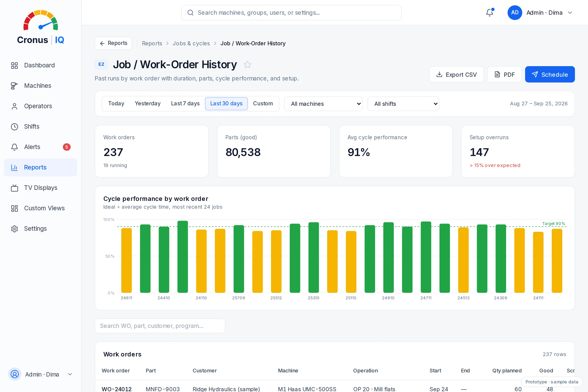Click the > 15% over expected note
Image resolution: width=588 pixels, height=392 pixels.
click(x=495, y=165)
